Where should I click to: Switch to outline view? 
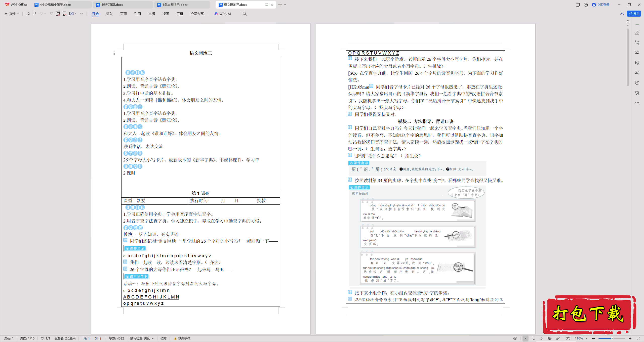(x=533, y=338)
